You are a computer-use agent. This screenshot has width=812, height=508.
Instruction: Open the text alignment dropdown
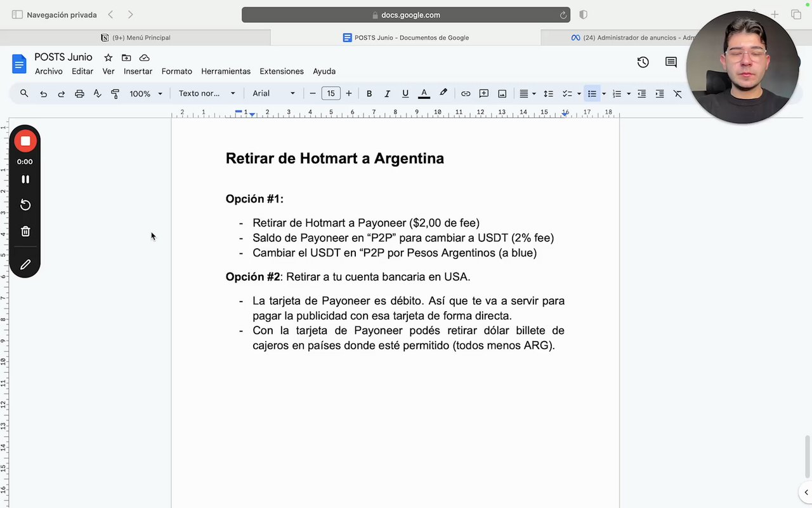coord(527,93)
